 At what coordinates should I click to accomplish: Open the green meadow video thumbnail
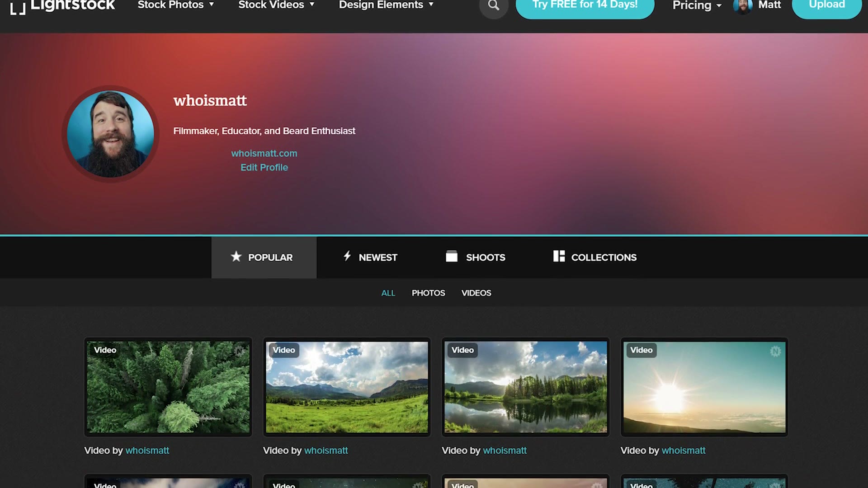pyautogui.click(x=347, y=387)
